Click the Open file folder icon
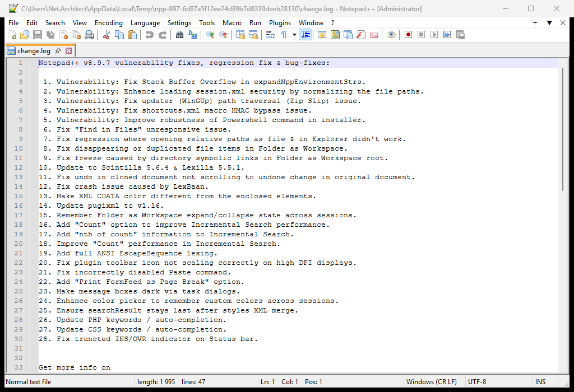 25,35
